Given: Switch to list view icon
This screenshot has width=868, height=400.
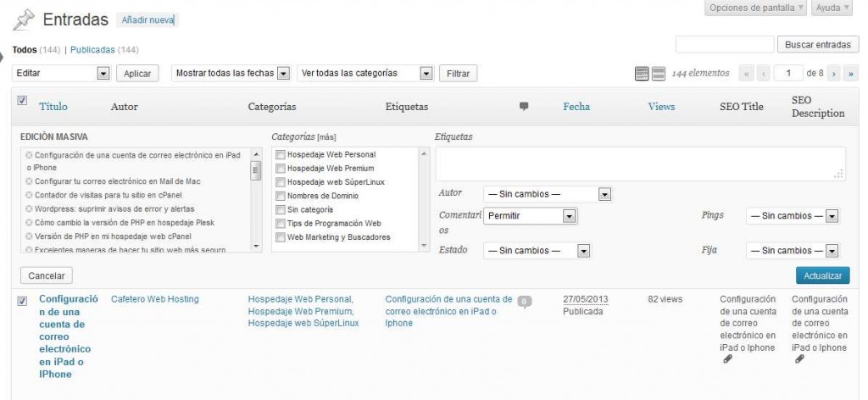Looking at the screenshot, I should tap(642, 73).
